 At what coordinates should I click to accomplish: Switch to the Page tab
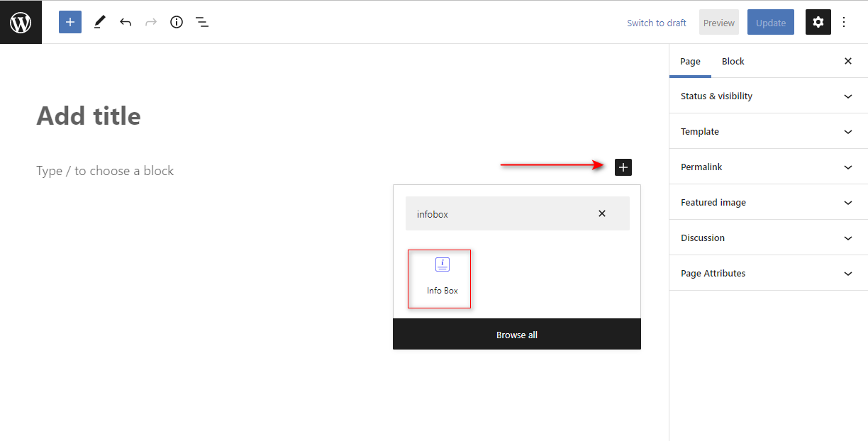click(690, 62)
